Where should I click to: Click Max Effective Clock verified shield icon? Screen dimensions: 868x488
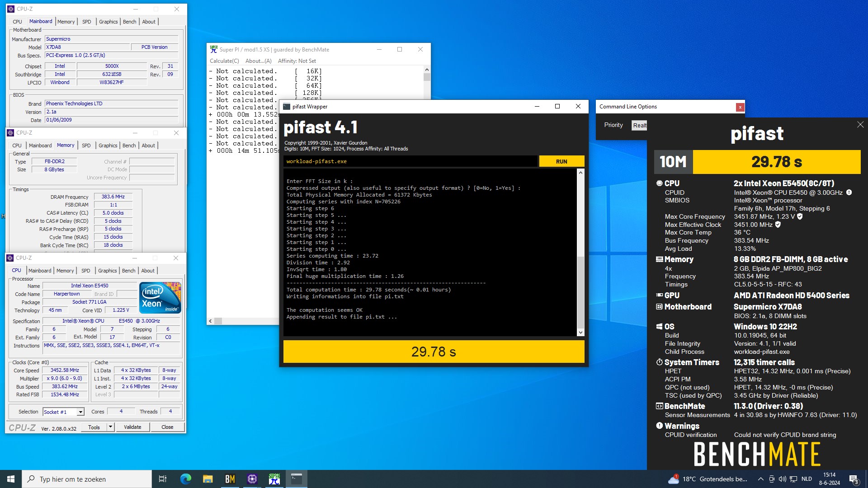pyautogui.click(x=778, y=225)
